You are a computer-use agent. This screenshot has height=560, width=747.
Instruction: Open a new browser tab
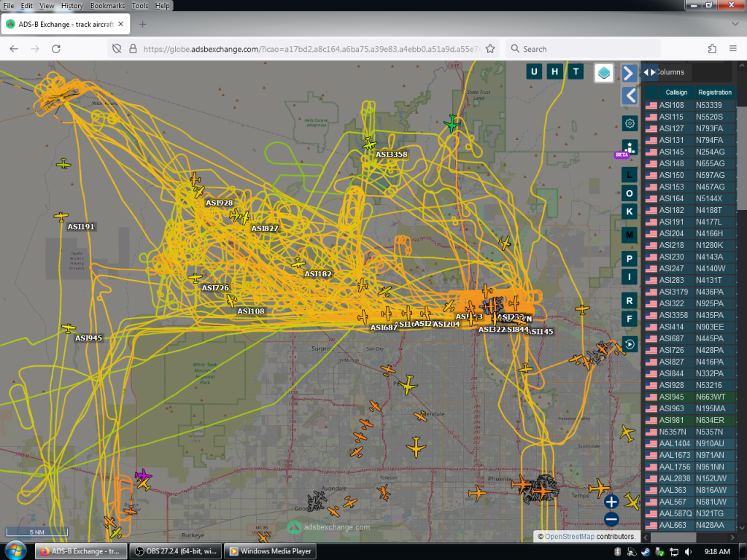pos(142,24)
